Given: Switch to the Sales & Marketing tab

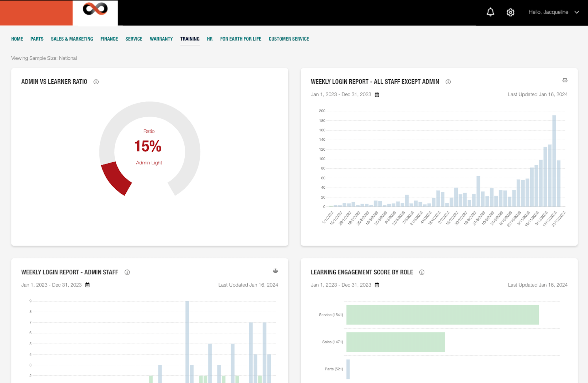Looking at the screenshot, I should click(x=72, y=39).
